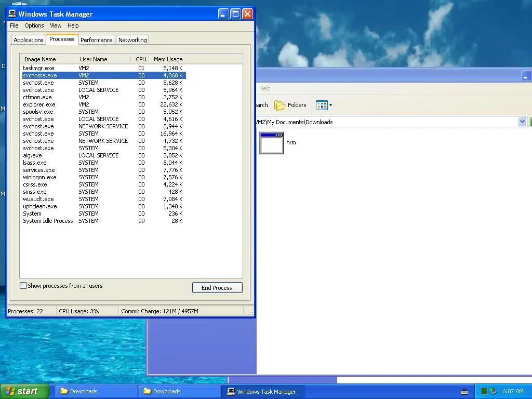This screenshot has height=399, width=532.
Task: Click the Task Manager title bar icon
Action: pos(12,14)
